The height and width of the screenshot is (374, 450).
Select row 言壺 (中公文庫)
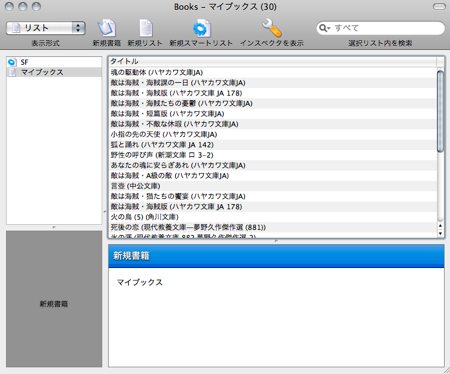272,186
